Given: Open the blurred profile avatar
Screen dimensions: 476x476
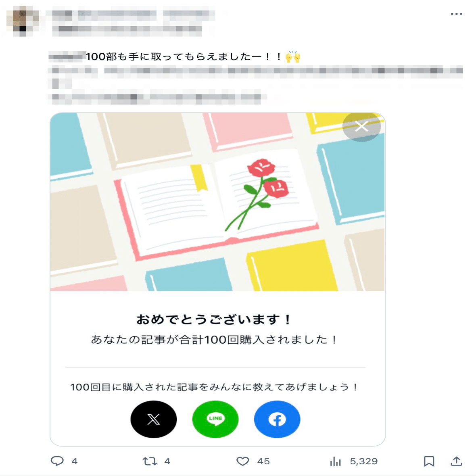Looking at the screenshot, I should [x=23, y=21].
